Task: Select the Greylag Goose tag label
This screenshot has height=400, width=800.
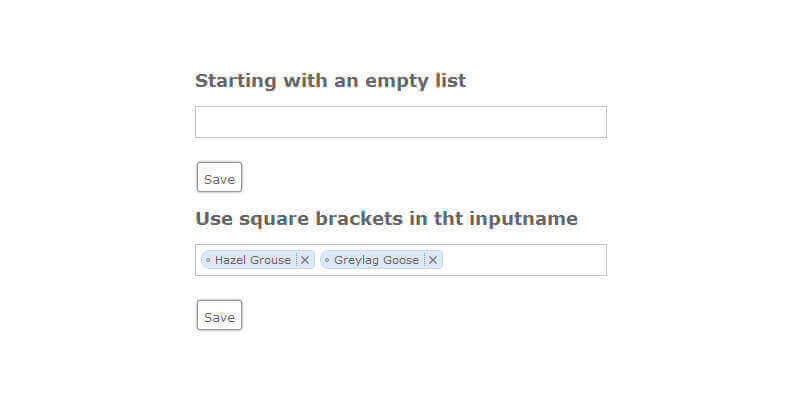Action: point(376,260)
